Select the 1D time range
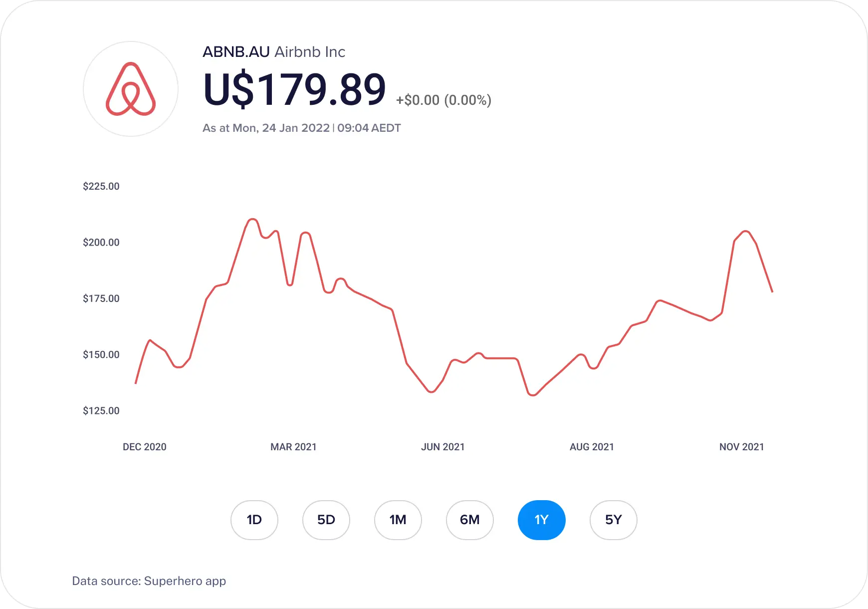The height and width of the screenshot is (609, 868). click(254, 520)
